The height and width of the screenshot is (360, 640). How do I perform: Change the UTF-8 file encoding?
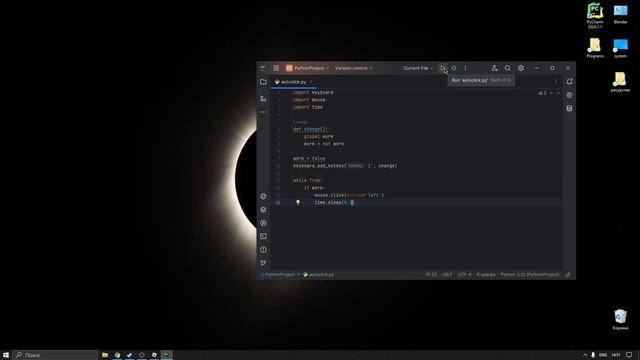[464, 275]
